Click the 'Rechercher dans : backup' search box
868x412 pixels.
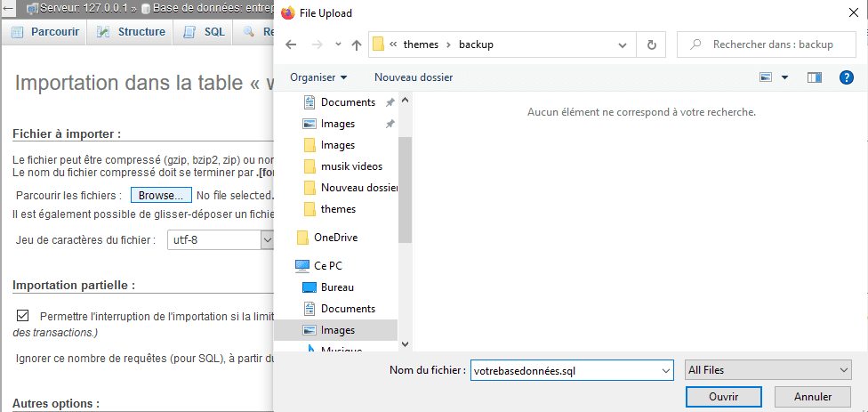click(x=766, y=44)
